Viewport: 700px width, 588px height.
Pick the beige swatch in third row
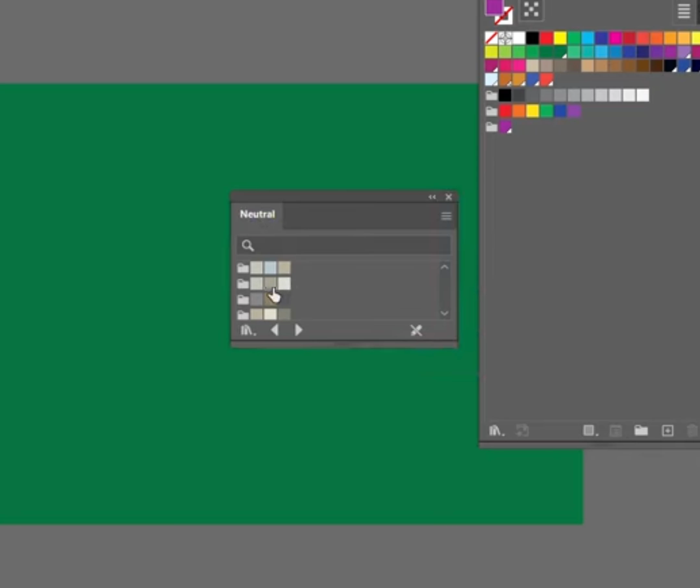pos(533,66)
